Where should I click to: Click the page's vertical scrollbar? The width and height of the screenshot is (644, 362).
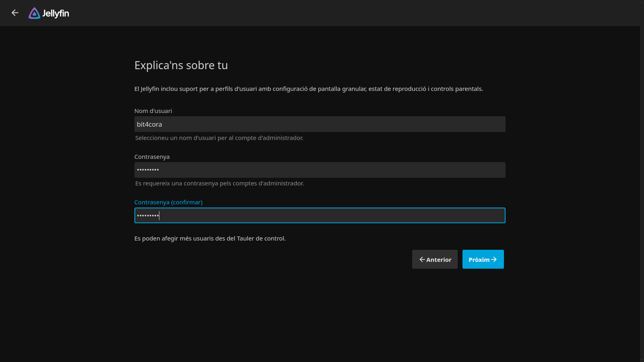(642, 181)
